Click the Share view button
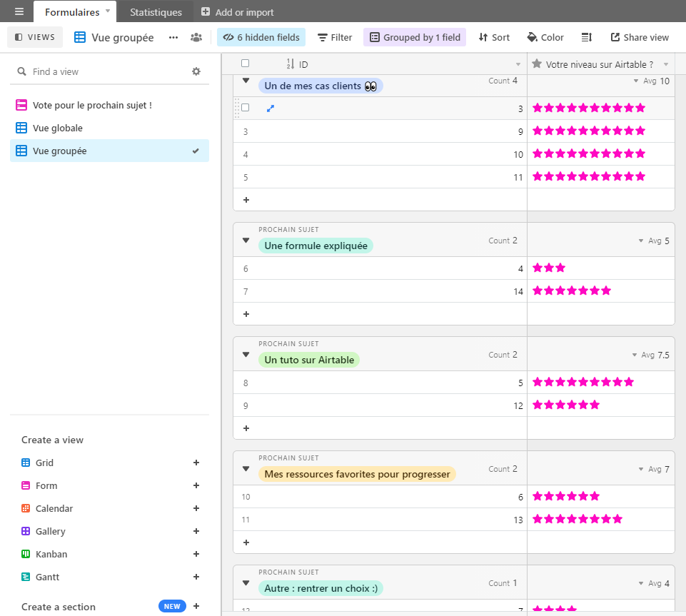This screenshot has height=616, width=686. (640, 37)
